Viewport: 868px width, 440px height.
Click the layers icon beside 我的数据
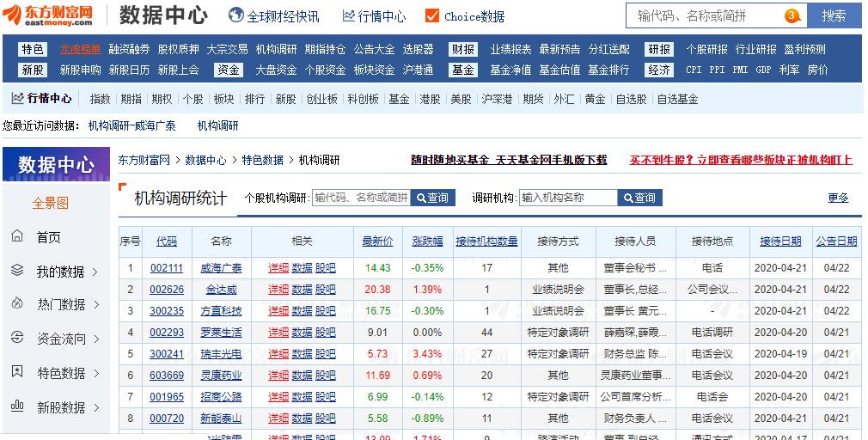pyautogui.click(x=17, y=270)
